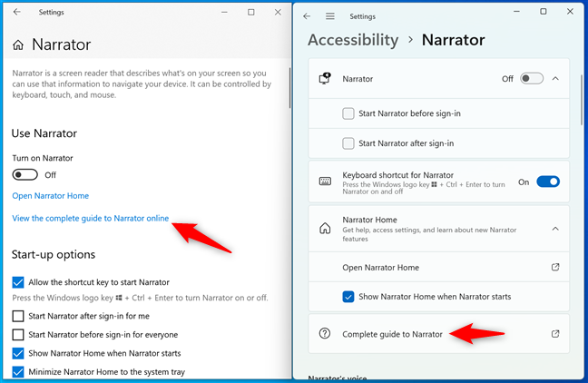Collapse the Narrator Home section chevron
The width and height of the screenshot is (588, 383).
point(555,229)
